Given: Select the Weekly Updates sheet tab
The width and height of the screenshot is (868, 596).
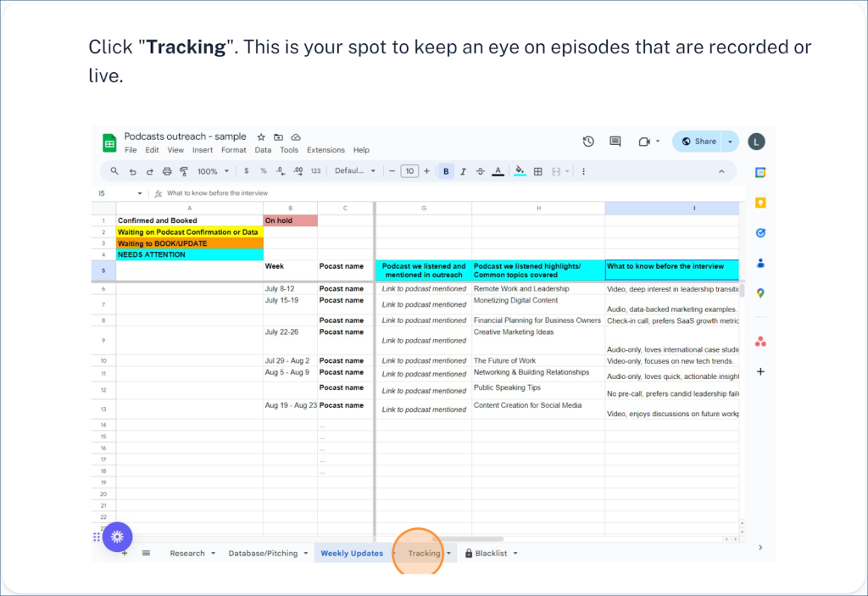Looking at the screenshot, I should (352, 554).
